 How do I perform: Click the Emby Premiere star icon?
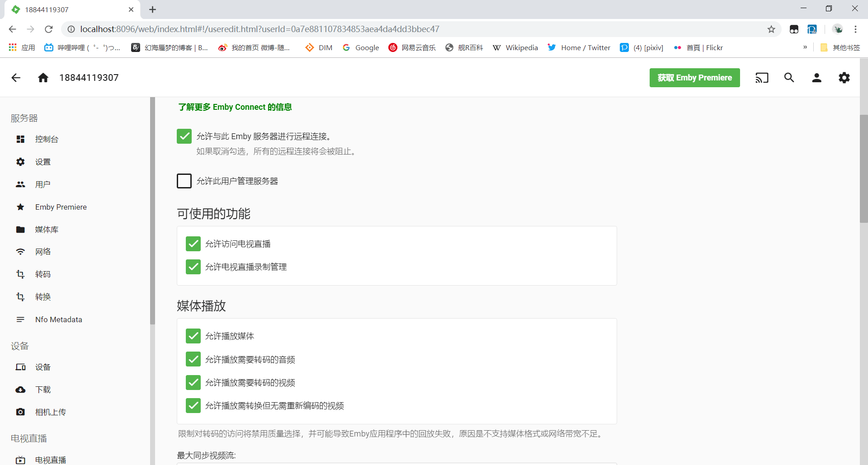(20, 207)
